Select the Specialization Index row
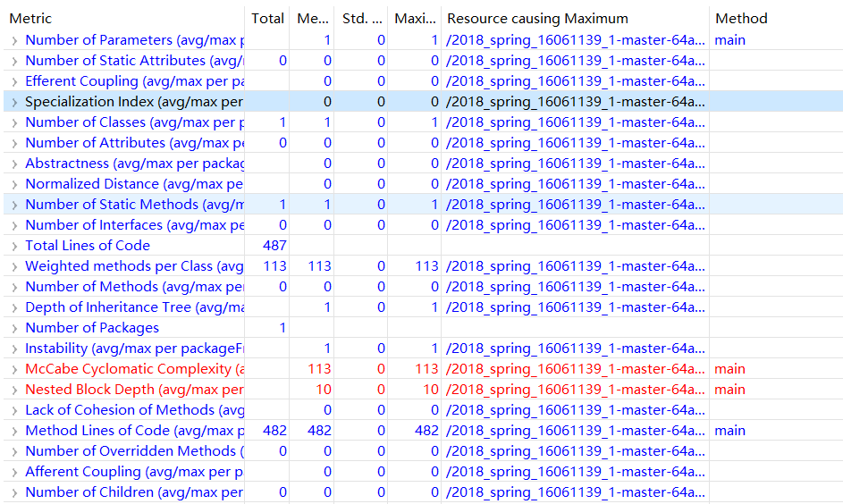 133,102
